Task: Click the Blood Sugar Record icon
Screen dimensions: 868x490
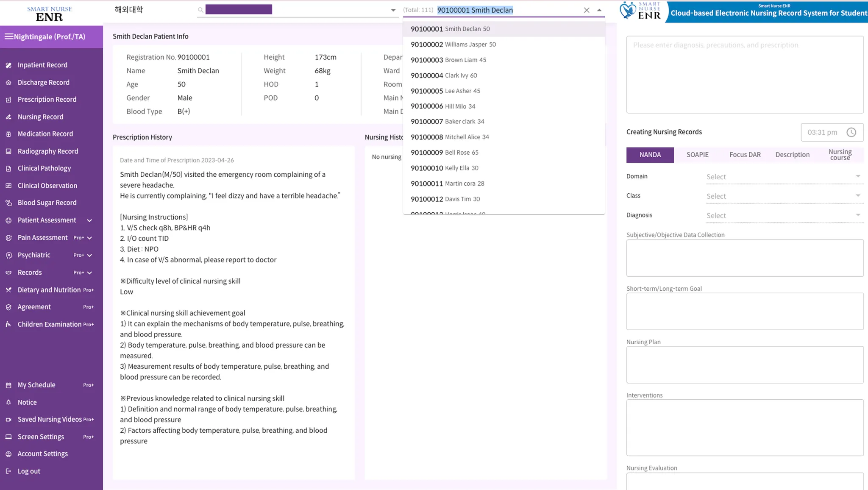Action: (8, 203)
